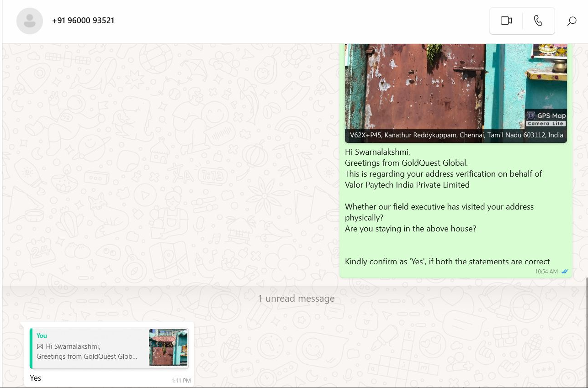The height and width of the screenshot is (388, 588).
Task: Start a video call with the contact
Action: [x=506, y=21]
